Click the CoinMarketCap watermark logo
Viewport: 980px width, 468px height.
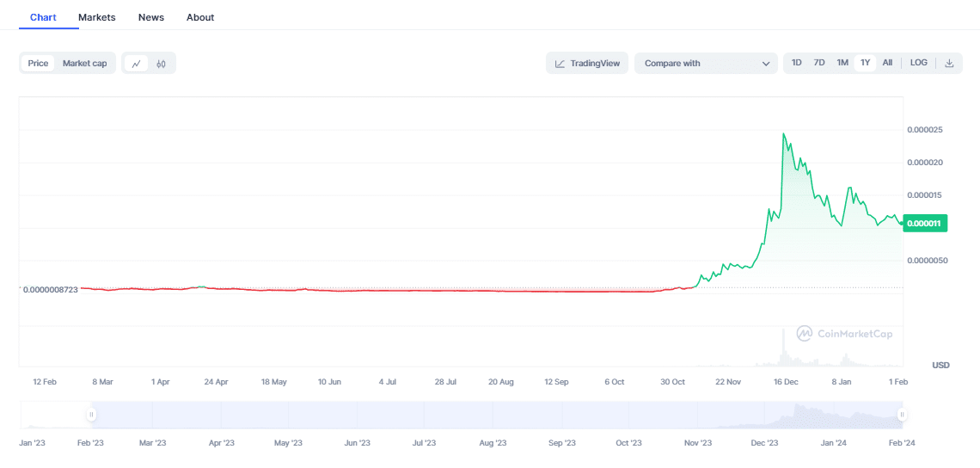[x=805, y=333]
